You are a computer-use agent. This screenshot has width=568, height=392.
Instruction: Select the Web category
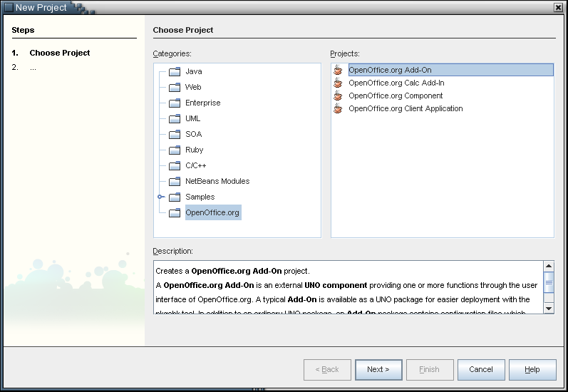coord(193,87)
